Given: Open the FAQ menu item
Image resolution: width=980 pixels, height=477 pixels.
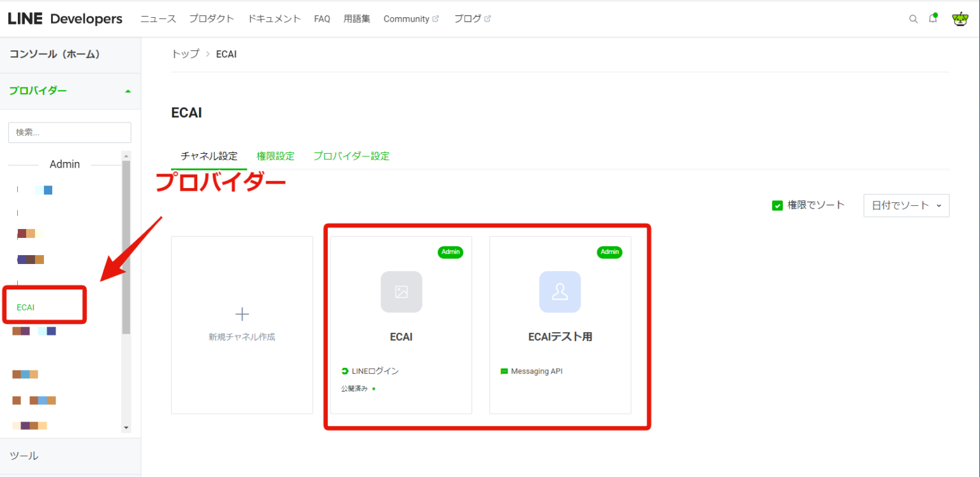Looking at the screenshot, I should pos(322,18).
